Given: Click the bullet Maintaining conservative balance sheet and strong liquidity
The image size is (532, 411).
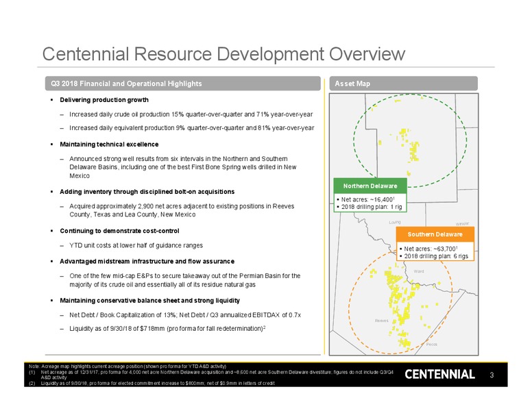Looking at the screenshot, I should click(x=149, y=301).
